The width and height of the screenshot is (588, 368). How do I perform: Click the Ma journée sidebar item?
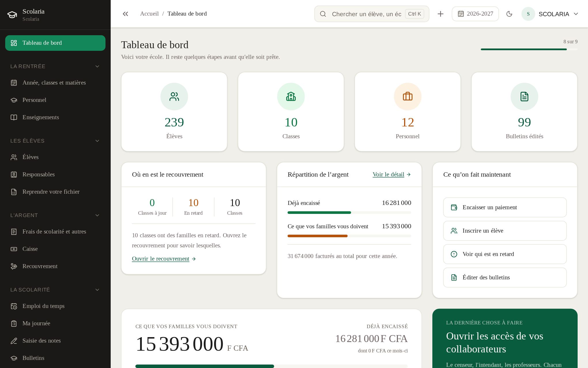55,323
